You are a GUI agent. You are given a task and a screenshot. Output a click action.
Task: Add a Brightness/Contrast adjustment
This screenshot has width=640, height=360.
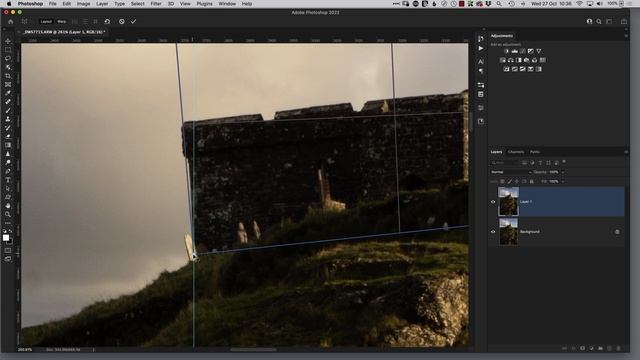pos(507,51)
